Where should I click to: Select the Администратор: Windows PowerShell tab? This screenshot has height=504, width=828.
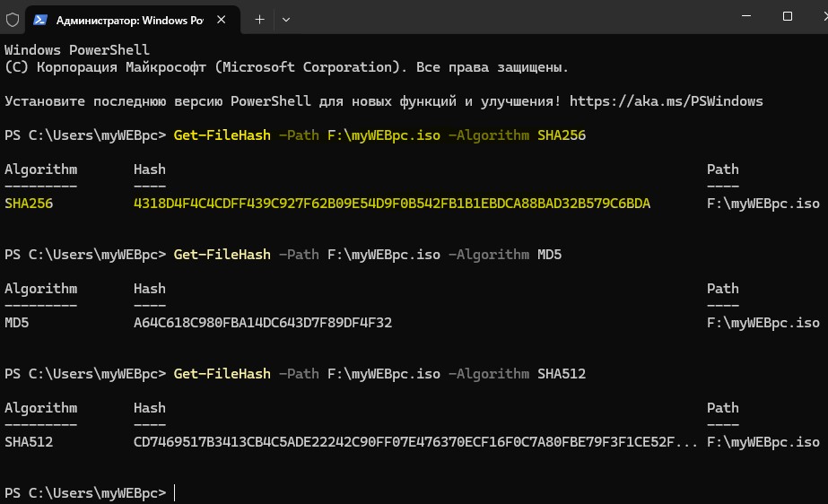coord(133,20)
